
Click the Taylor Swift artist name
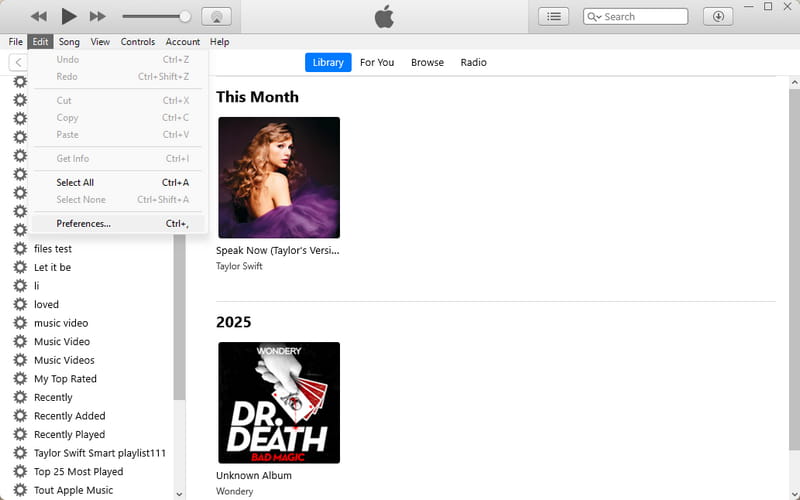click(239, 266)
